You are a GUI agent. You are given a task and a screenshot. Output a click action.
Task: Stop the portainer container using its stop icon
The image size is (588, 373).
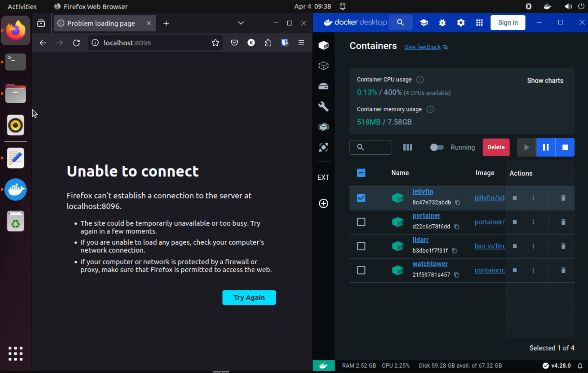[515, 222]
